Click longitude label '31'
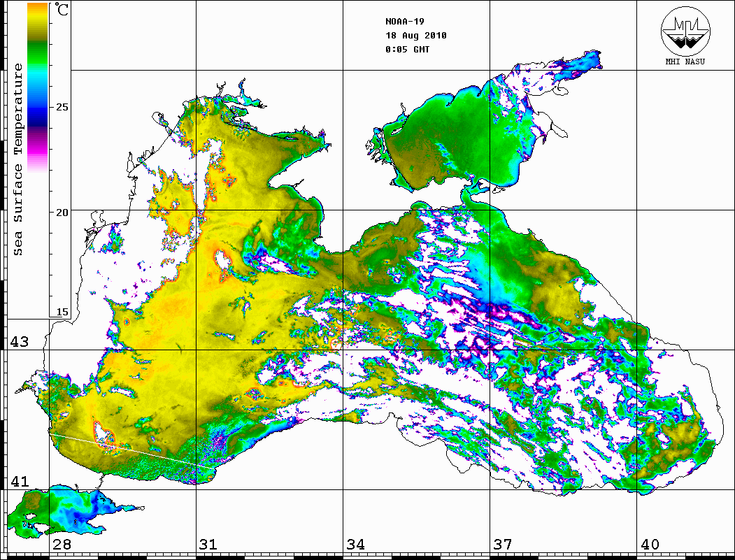This screenshot has width=735, height=560. (208, 544)
